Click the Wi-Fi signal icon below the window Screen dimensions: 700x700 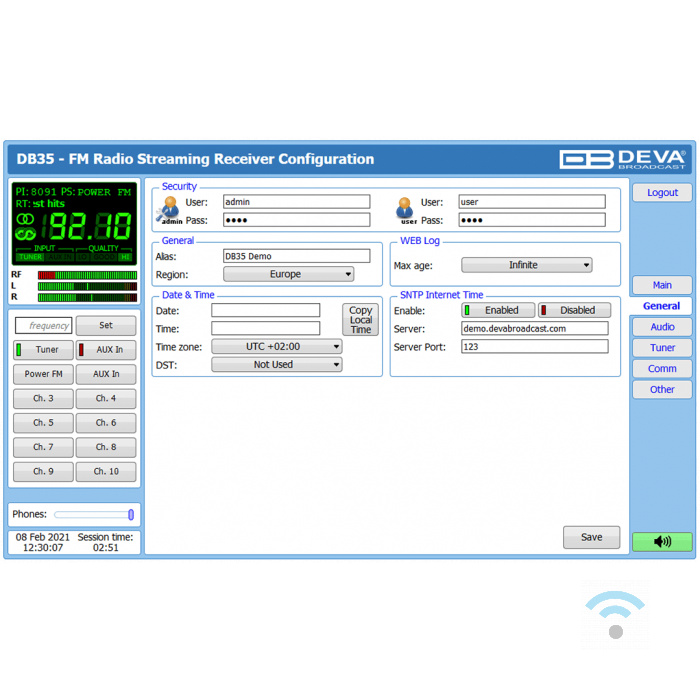[615, 615]
